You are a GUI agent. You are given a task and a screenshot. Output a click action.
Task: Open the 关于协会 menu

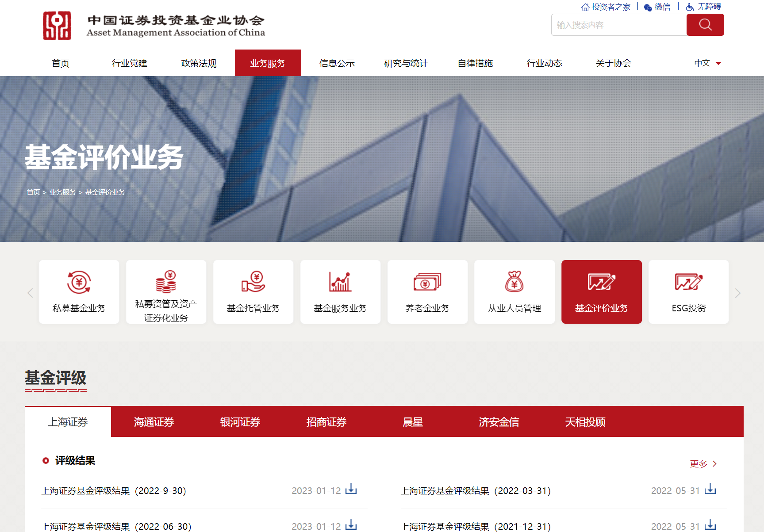(613, 63)
